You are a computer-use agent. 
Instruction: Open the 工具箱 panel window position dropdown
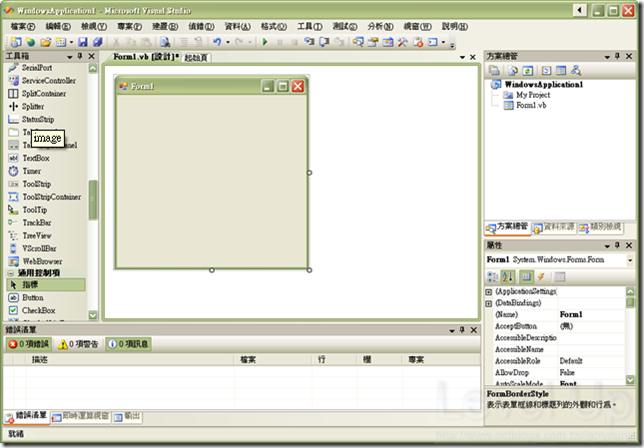click(69, 56)
